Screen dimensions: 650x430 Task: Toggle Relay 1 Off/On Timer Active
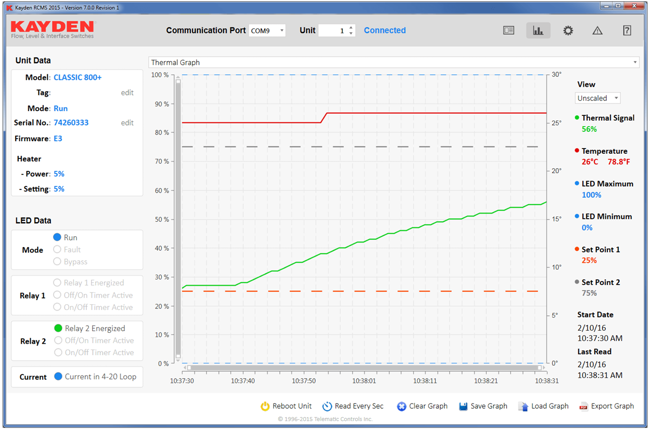click(x=57, y=295)
